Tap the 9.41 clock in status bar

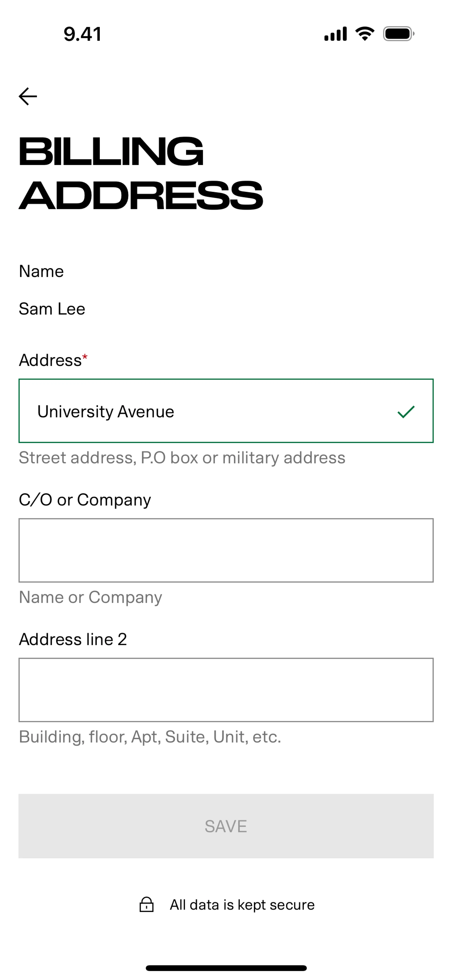pos(82,34)
